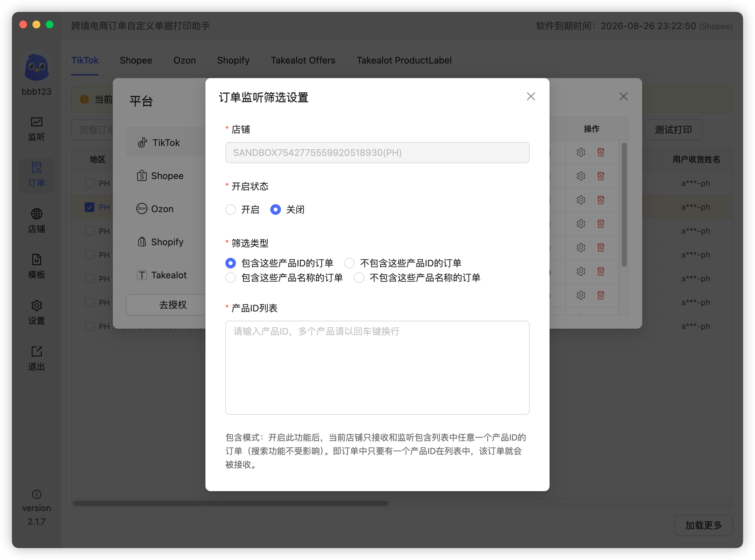Click the orange warning icon in the banner
Screen dimensions: 755x560
[84, 99]
